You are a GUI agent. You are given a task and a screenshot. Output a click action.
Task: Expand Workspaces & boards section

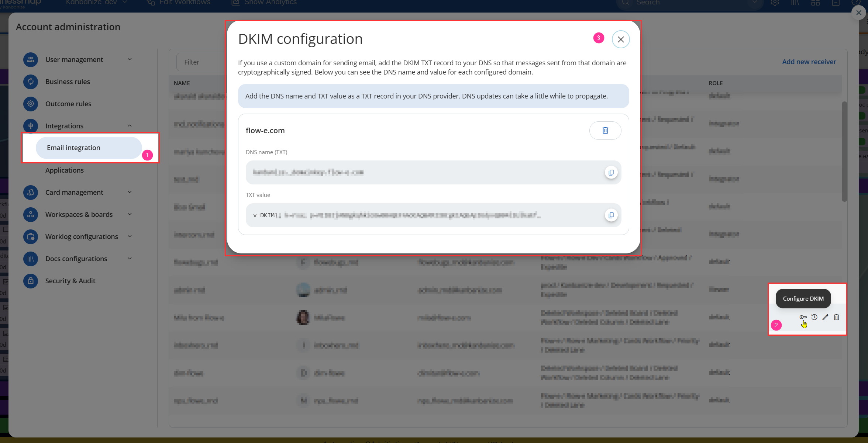pyautogui.click(x=130, y=215)
